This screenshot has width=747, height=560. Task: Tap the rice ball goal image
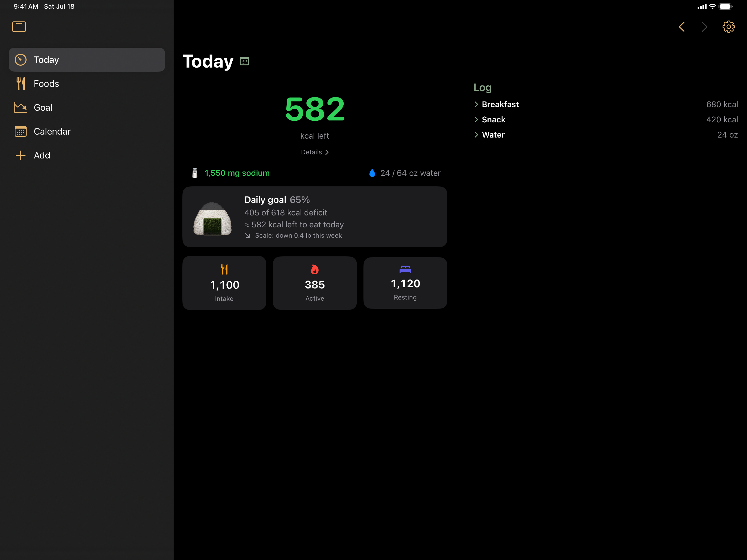213,219
